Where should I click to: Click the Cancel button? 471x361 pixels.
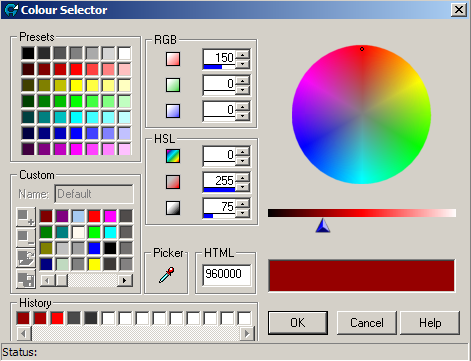[x=367, y=323]
